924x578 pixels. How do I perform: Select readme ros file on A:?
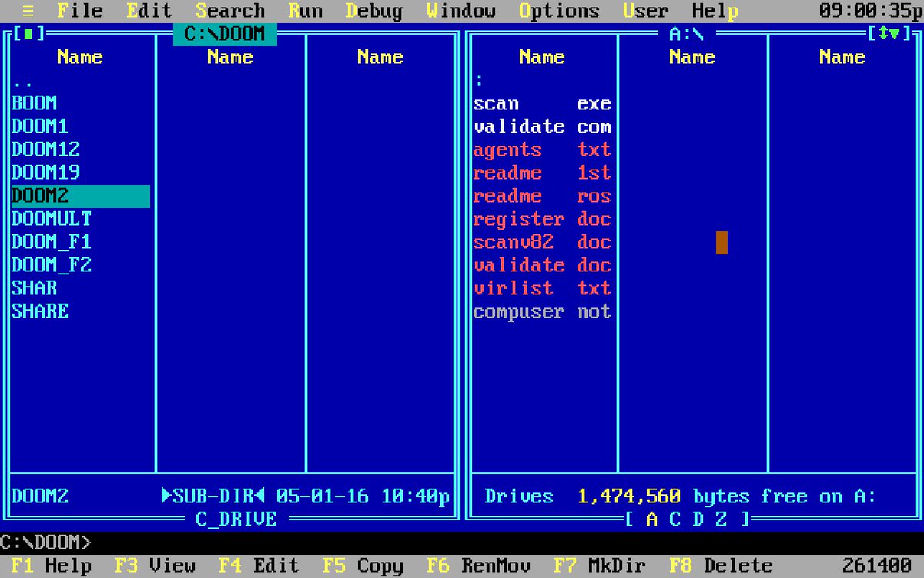(x=542, y=196)
